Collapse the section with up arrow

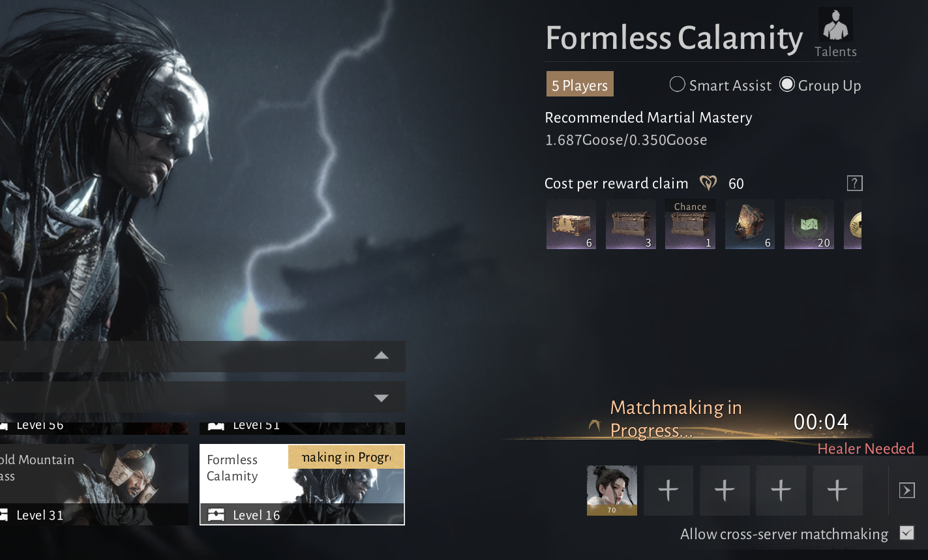click(x=382, y=356)
